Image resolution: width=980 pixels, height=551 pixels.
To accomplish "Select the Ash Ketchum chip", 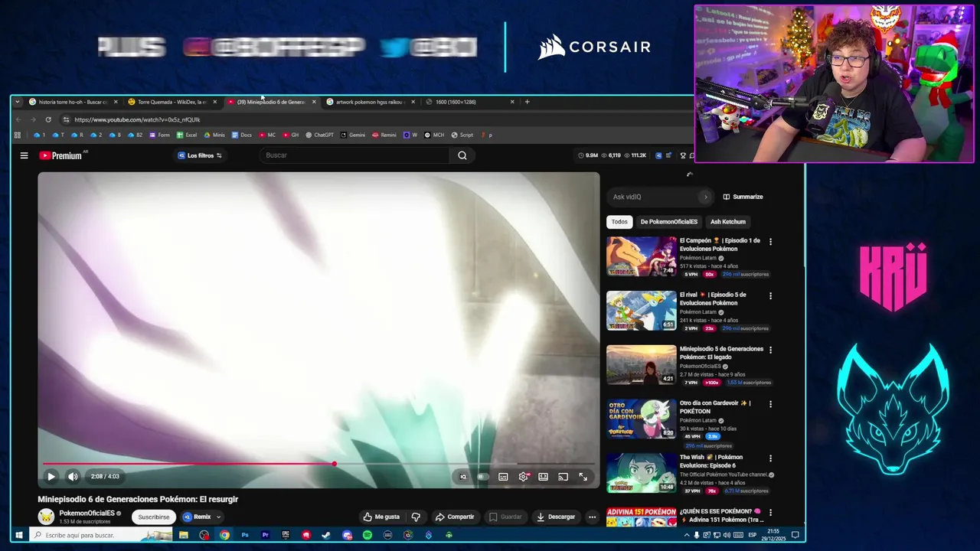I will pos(728,222).
